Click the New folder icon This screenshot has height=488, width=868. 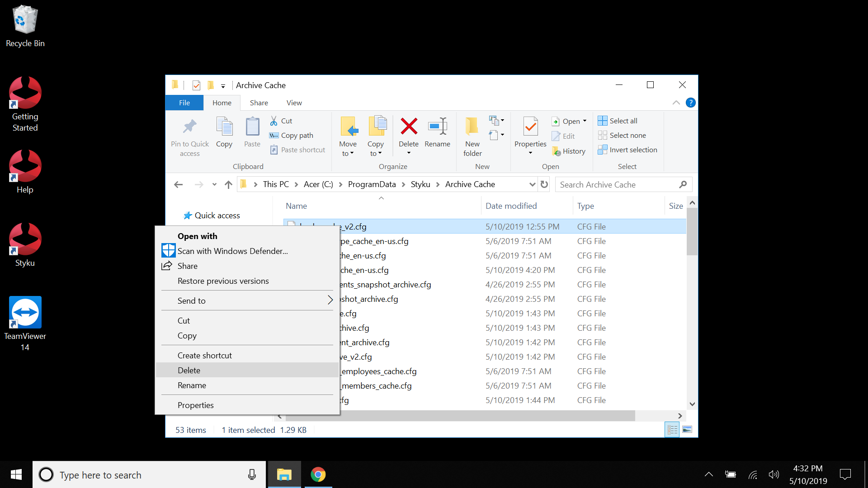tap(472, 127)
